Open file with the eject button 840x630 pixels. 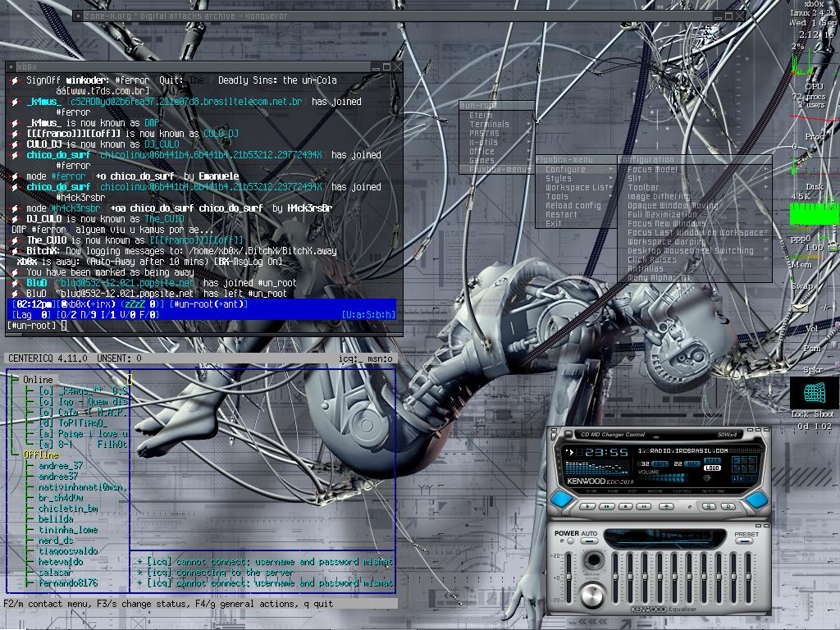[666, 506]
